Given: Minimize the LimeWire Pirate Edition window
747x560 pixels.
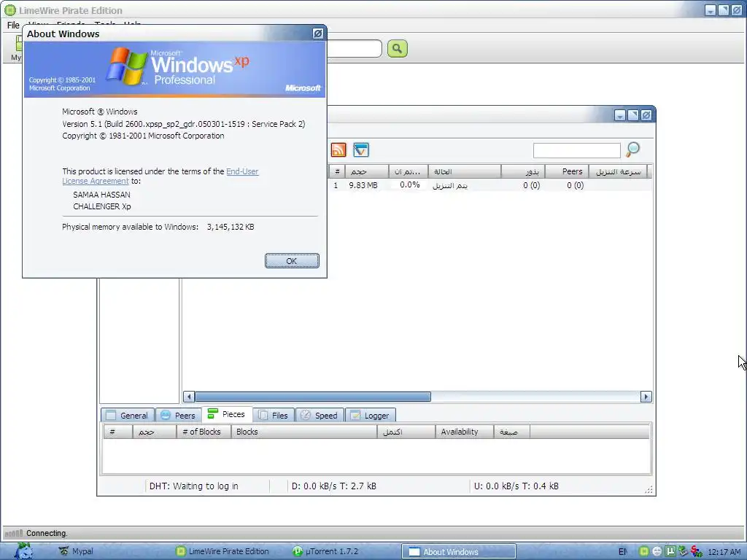Looking at the screenshot, I should click(711, 10).
